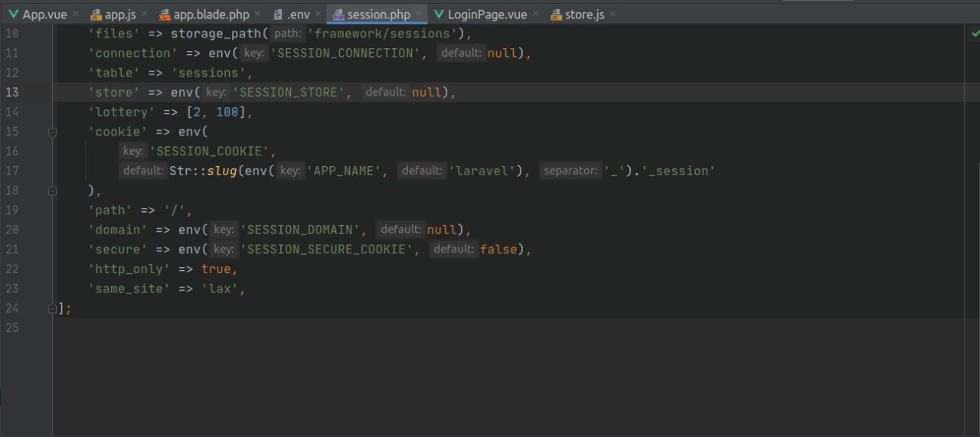Click storage_path function call
The width and height of the screenshot is (980, 437).
[215, 34]
